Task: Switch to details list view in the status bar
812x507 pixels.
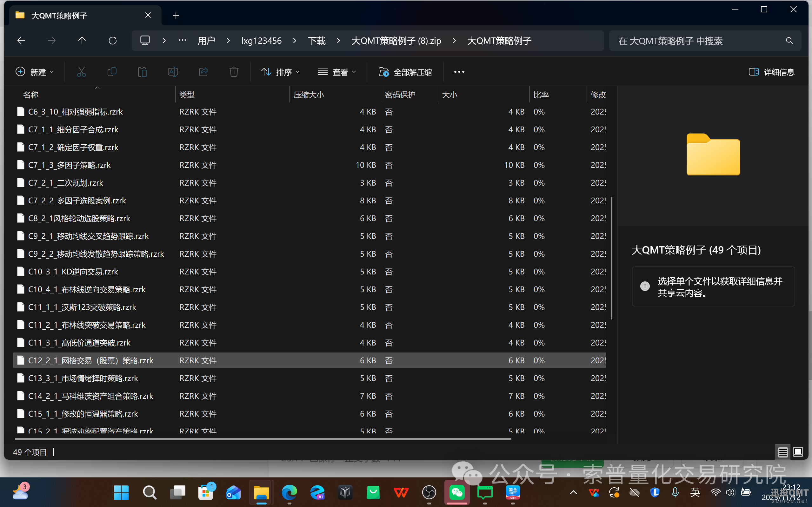Action: point(783,452)
